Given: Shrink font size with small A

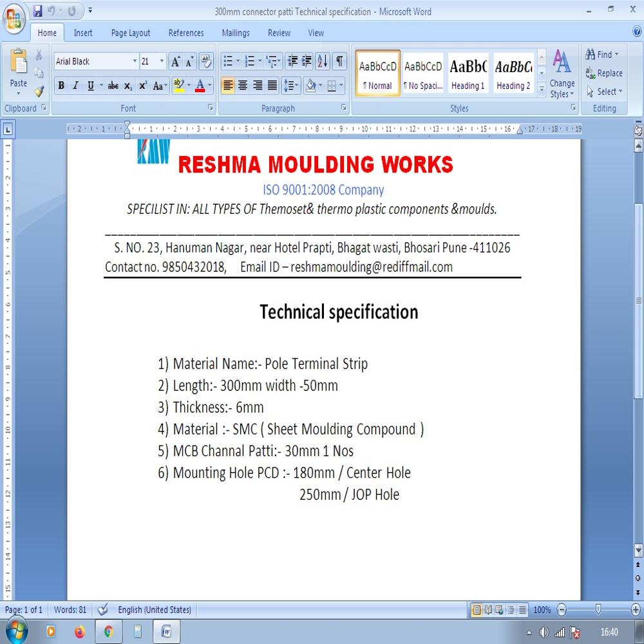Looking at the screenshot, I should pyautogui.click(x=189, y=62).
